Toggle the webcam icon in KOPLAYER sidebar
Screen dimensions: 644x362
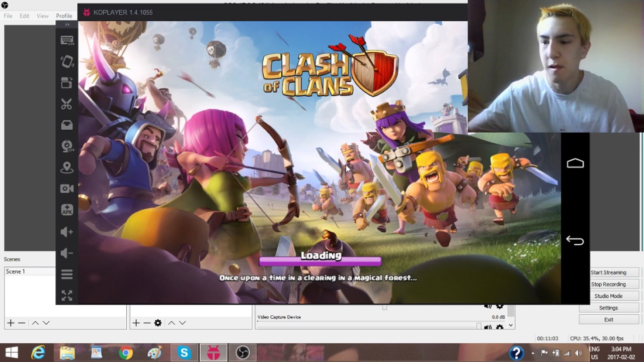coord(67,146)
